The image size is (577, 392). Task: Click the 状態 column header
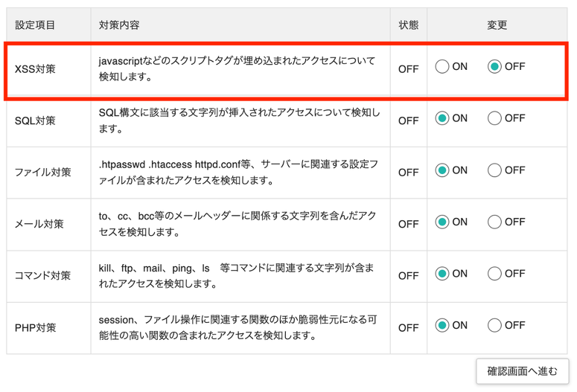pos(408,25)
